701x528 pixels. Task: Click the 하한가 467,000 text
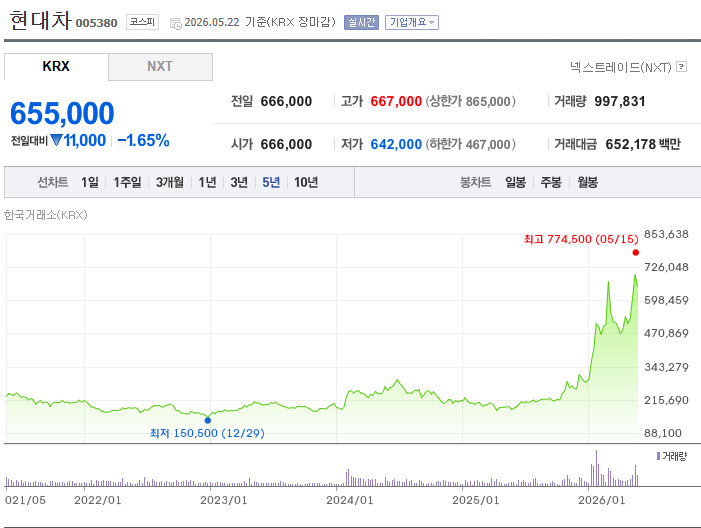(x=471, y=144)
